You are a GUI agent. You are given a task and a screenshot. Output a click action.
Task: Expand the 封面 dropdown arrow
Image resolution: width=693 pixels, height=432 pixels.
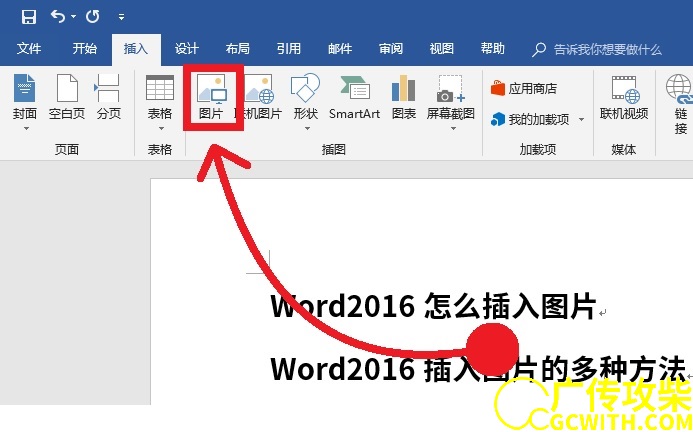[x=26, y=129]
